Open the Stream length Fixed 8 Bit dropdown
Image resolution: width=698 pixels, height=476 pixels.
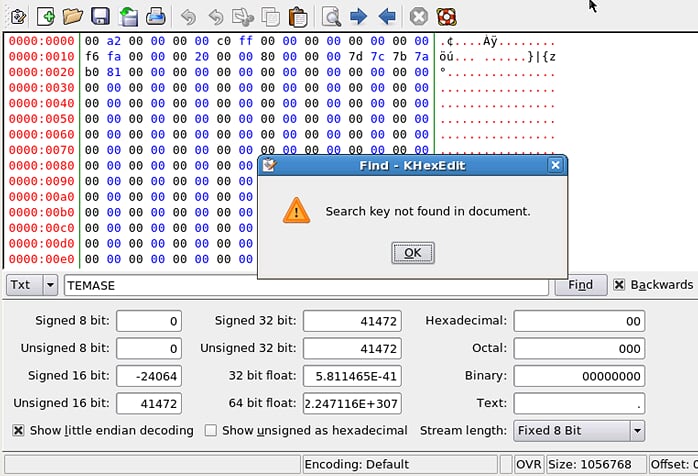579,431
